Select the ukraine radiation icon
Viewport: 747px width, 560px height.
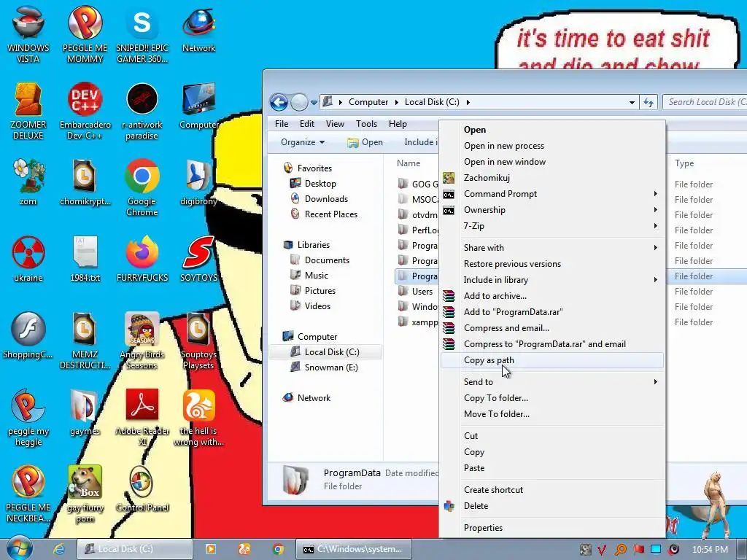coord(28,259)
